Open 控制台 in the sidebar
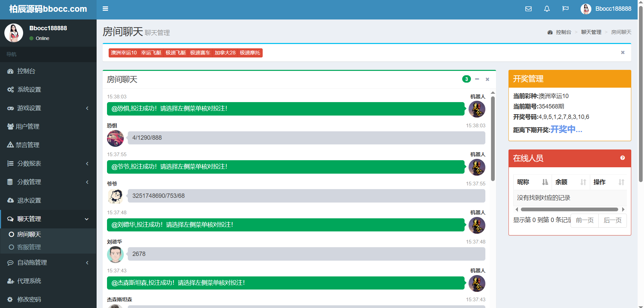 48,71
